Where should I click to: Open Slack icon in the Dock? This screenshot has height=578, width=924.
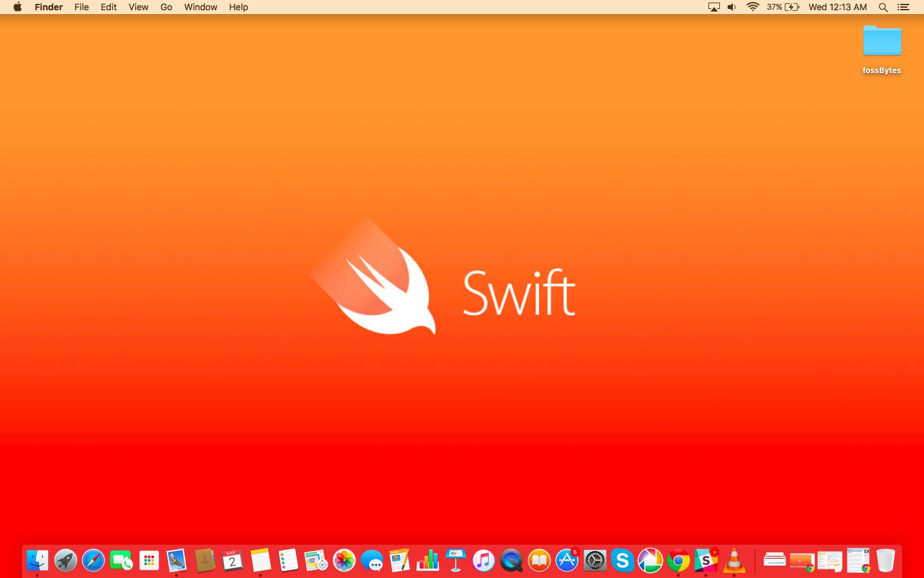[706, 561]
